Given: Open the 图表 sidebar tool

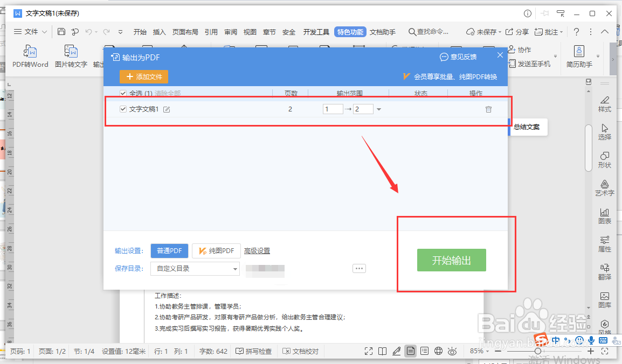Looking at the screenshot, I should (605, 216).
